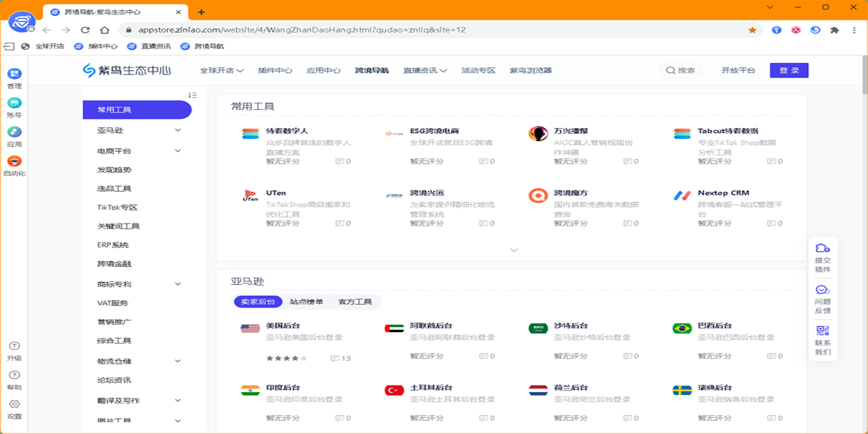
Task: Click the 搜索 search field
Action: tap(681, 71)
